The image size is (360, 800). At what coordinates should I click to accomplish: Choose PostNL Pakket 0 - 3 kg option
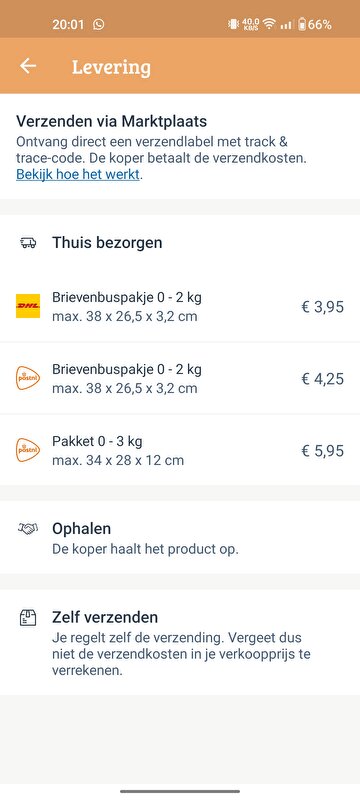180,451
